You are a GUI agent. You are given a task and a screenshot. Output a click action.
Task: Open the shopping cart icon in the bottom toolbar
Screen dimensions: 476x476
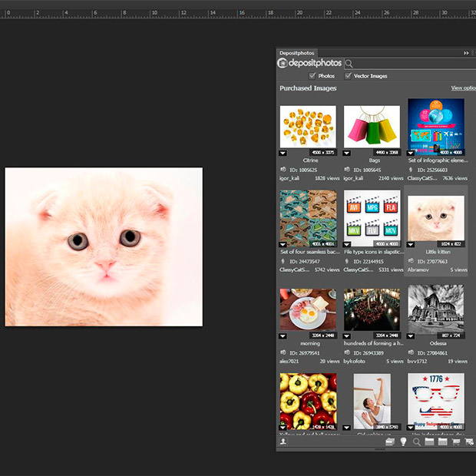tap(456, 441)
